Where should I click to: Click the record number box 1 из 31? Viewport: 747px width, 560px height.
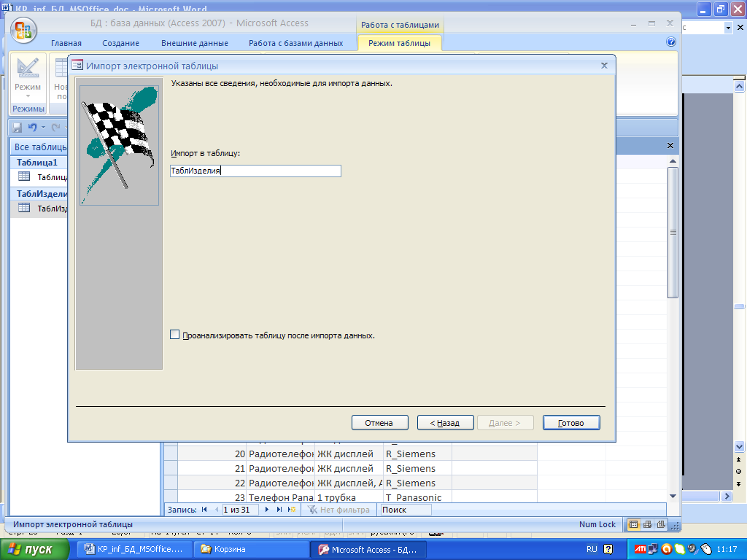240,510
